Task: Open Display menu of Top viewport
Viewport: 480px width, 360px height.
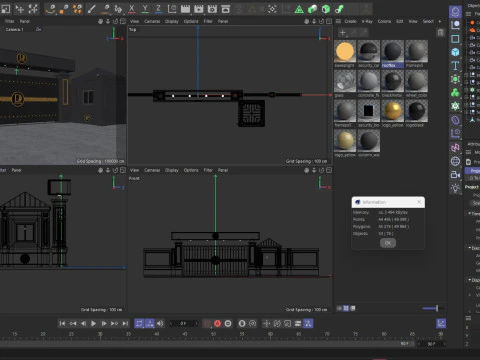Action: (172, 21)
